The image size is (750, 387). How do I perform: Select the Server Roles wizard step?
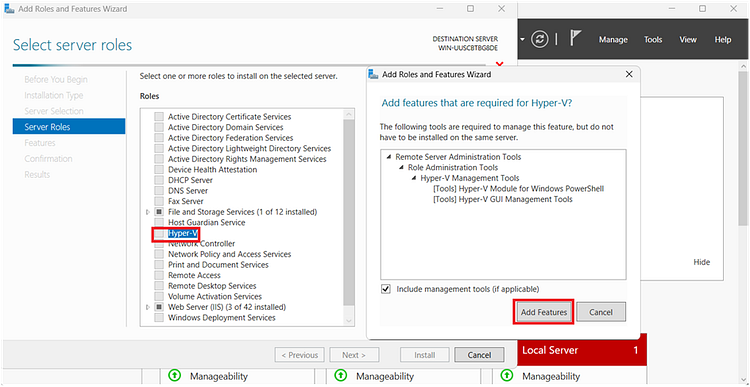coord(69,127)
